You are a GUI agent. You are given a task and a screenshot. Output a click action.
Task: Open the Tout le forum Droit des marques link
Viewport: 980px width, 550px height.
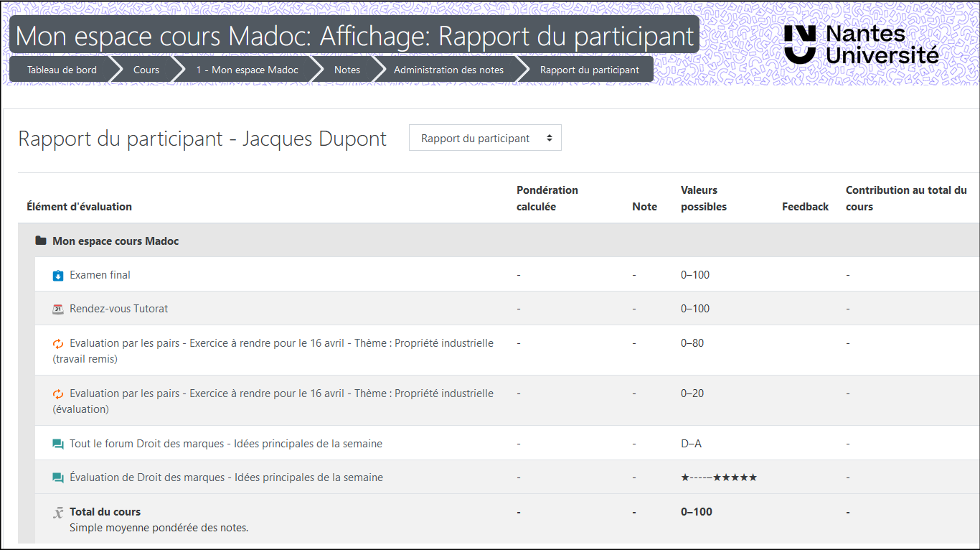(225, 443)
